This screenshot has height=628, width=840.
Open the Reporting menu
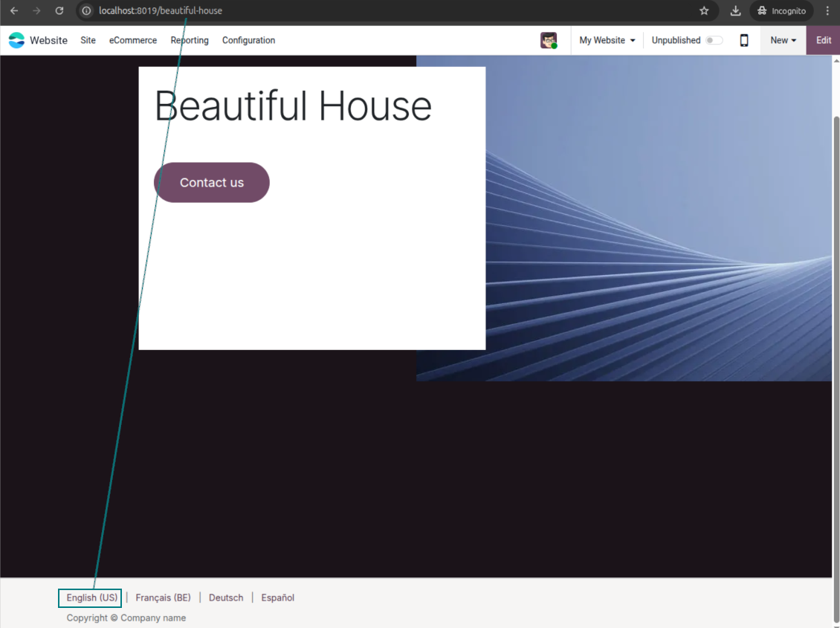[x=190, y=41]
